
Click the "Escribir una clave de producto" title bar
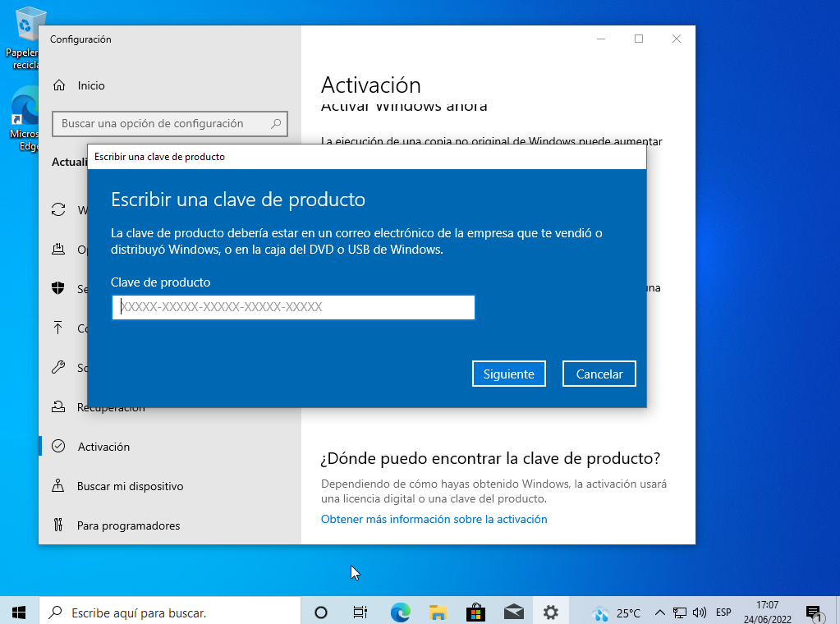point(367,157)
